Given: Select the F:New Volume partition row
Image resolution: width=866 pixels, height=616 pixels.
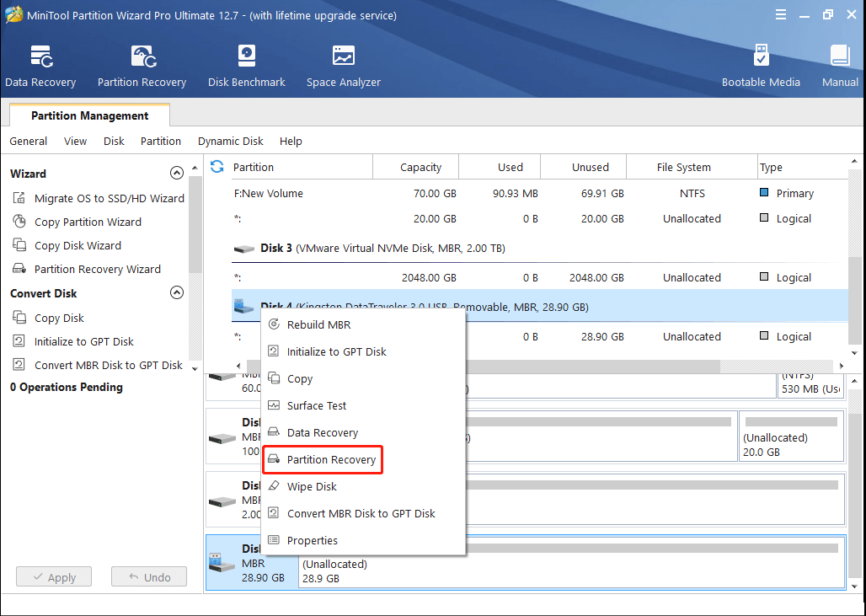Looking at the screenshot, I should [x=540, y=193].
